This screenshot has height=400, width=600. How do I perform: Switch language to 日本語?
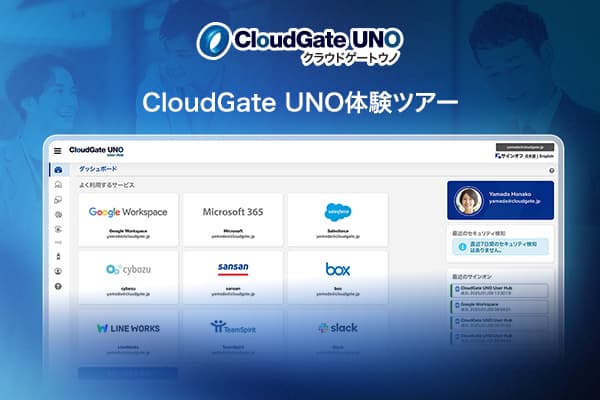click(x=531, y=156)
